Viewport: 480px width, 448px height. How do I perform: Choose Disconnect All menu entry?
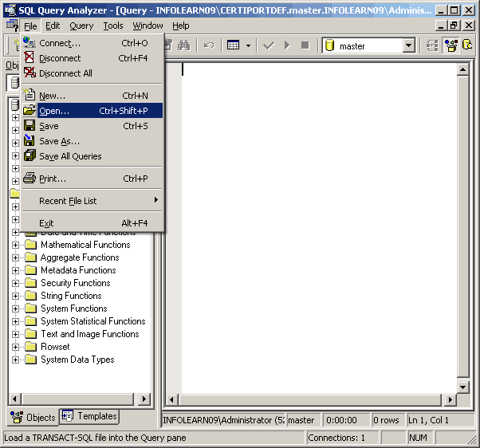[92, 73]
